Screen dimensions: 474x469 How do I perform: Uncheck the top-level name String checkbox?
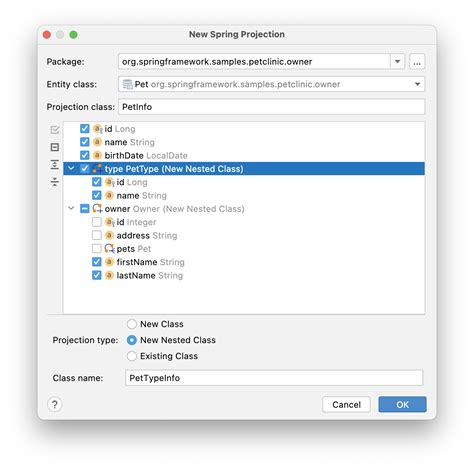[85, 142]
